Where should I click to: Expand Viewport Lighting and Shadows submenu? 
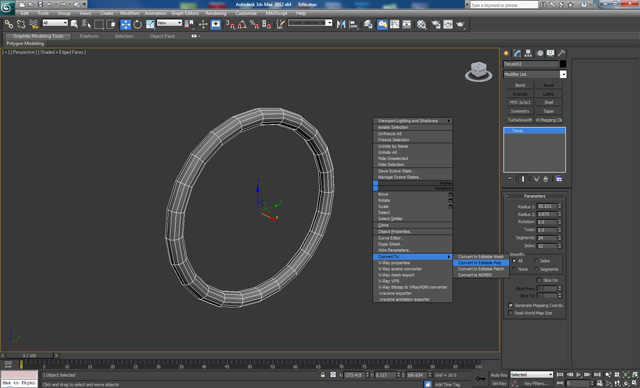pyautogui.click(x=412, y=121)
